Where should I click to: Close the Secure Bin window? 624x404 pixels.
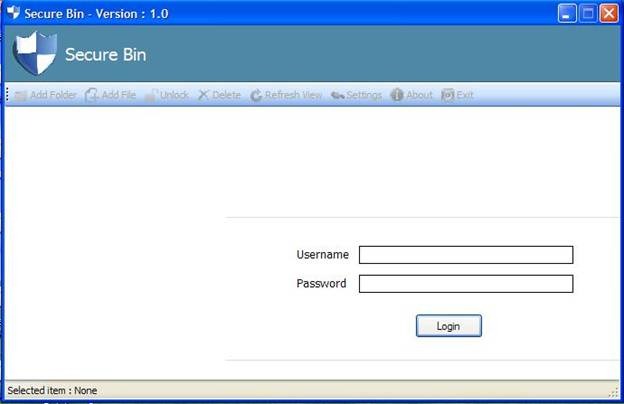tap(609, 14)
